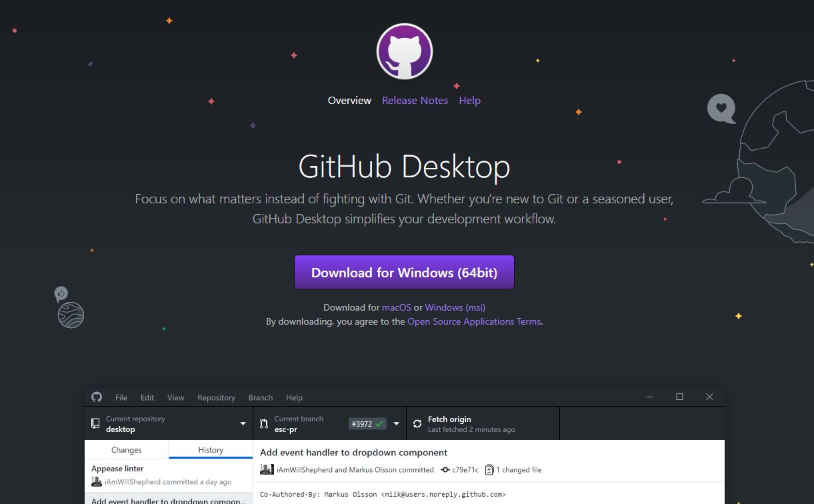Click the Current branch icon
Image resolution: width=814 pixels, height=504 pixels.
coord(264,423)
